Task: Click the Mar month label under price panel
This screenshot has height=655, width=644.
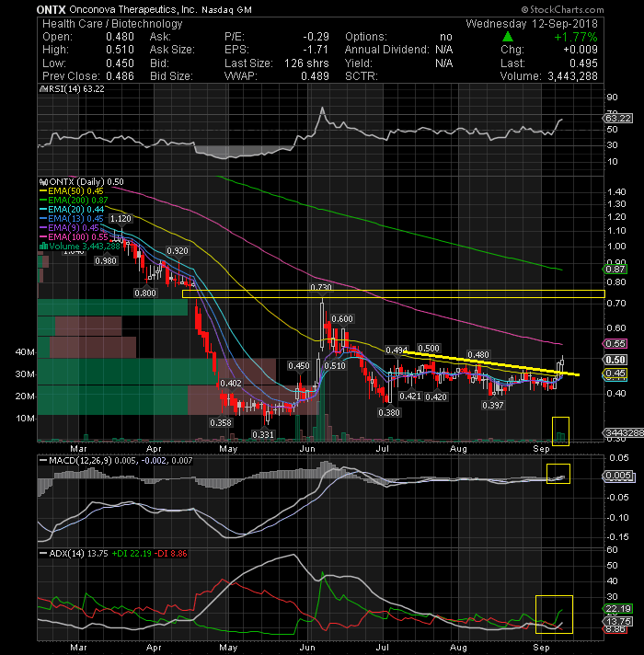Action: (x=78, y=449)
